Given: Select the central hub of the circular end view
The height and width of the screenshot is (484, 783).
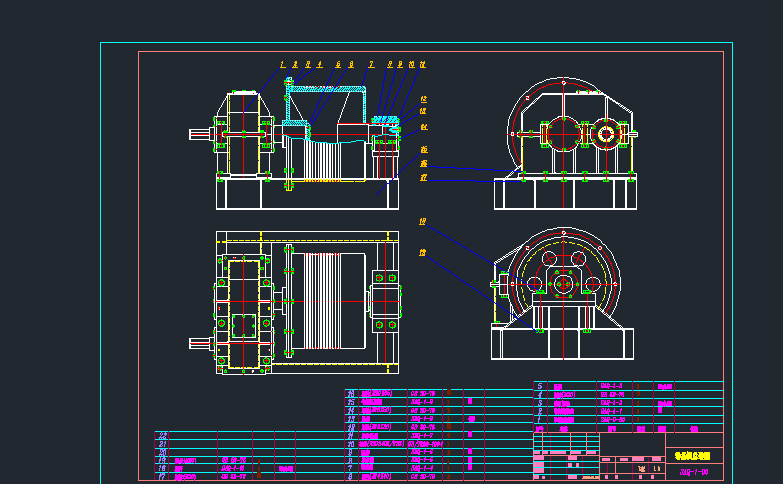Looking at the screenshot, I should (563, 284).
